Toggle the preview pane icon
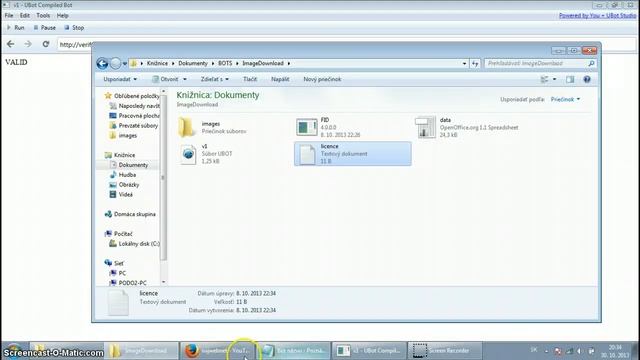The height and width of the screenshot is (360, 640). (x=570, y=80)
